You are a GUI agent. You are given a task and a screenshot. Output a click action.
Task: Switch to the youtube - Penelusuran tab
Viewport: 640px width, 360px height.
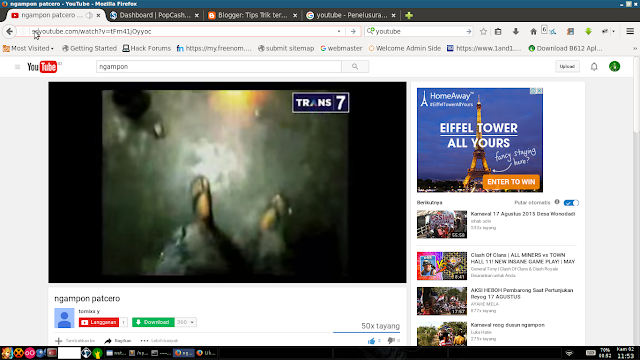[x=351, y=15]
